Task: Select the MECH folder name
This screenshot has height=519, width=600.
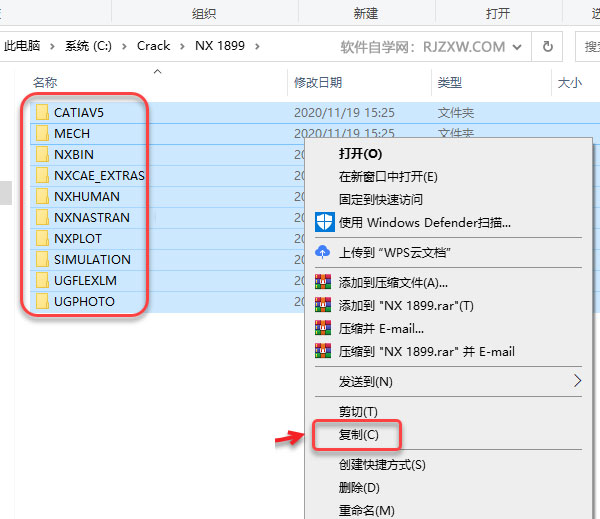Action: click(72, 134)
